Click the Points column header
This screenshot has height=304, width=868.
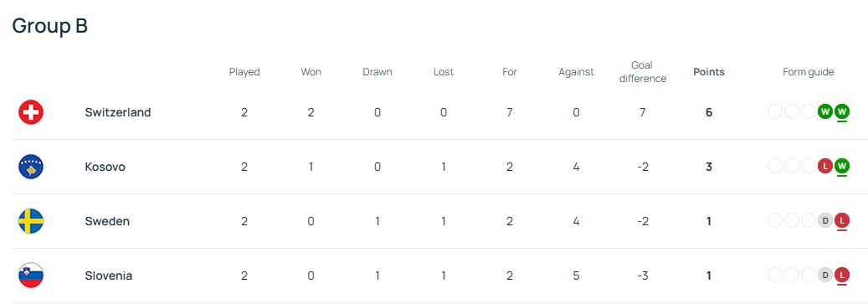[709, 72]
